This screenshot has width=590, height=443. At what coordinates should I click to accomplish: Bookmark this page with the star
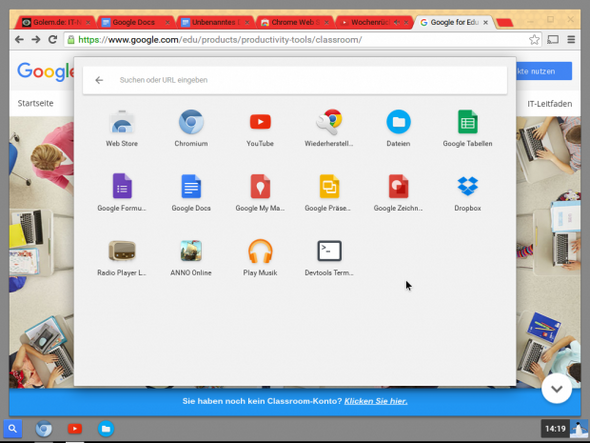[534, 40]
